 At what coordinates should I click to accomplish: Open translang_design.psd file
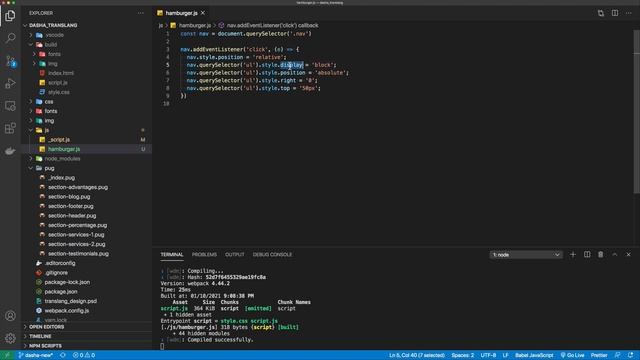[71, 301]
